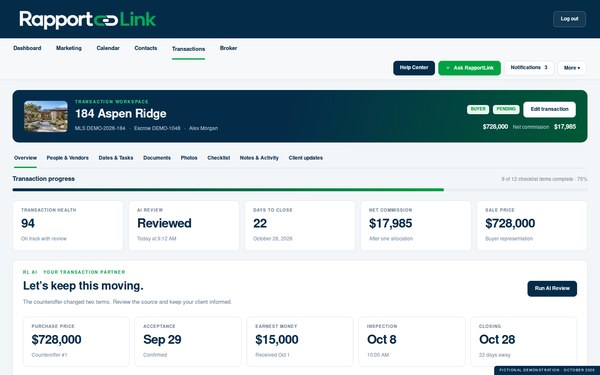Click the Earnest Money $15,000 card
This screenshot has width=600, height=375.
click(x=300, y=341)
